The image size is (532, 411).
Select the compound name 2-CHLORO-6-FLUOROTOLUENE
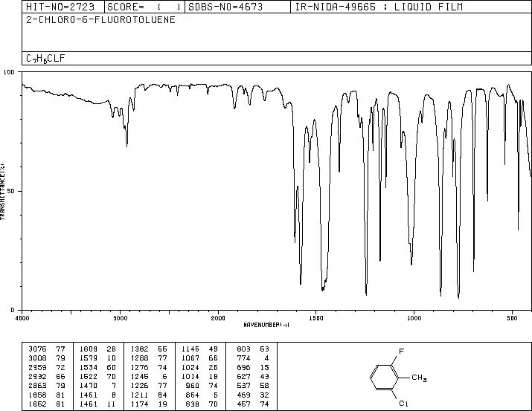pos(100,20)
